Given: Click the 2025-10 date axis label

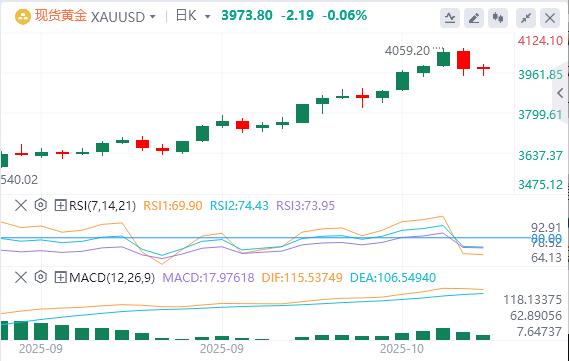Looking at the screenshot, I should coord(402,349).
